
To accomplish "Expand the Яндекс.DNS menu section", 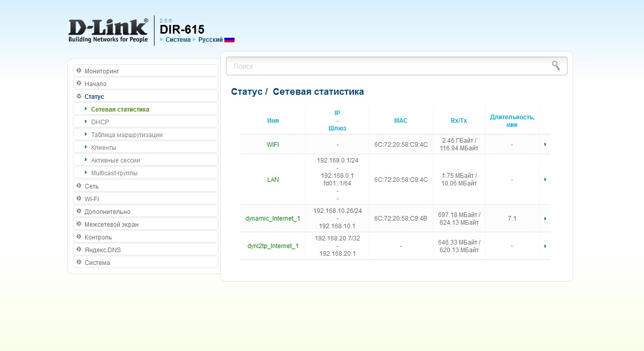I will tap(145, 250).
